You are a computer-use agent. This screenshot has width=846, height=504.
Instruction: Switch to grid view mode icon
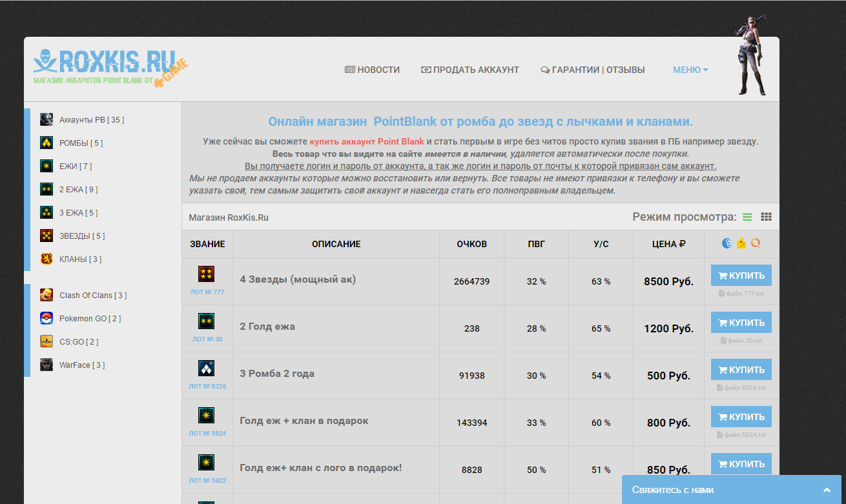pyautogui.click(x=766, y=217)
